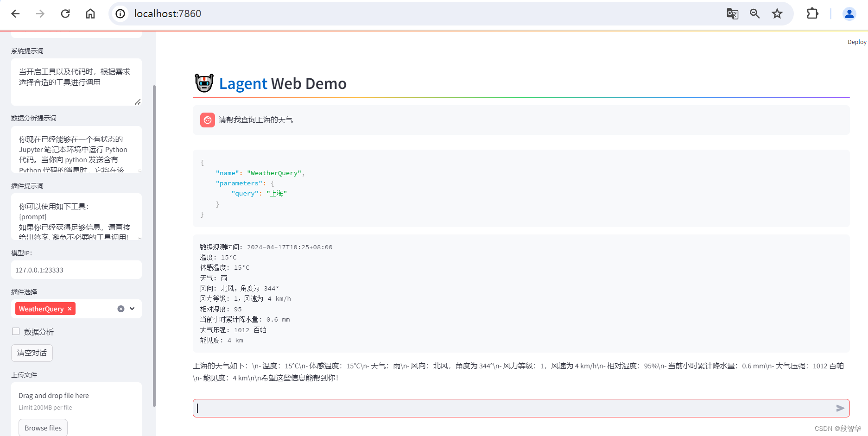Click the 上海的天气如下 summary reply text

tap(518, 372)
